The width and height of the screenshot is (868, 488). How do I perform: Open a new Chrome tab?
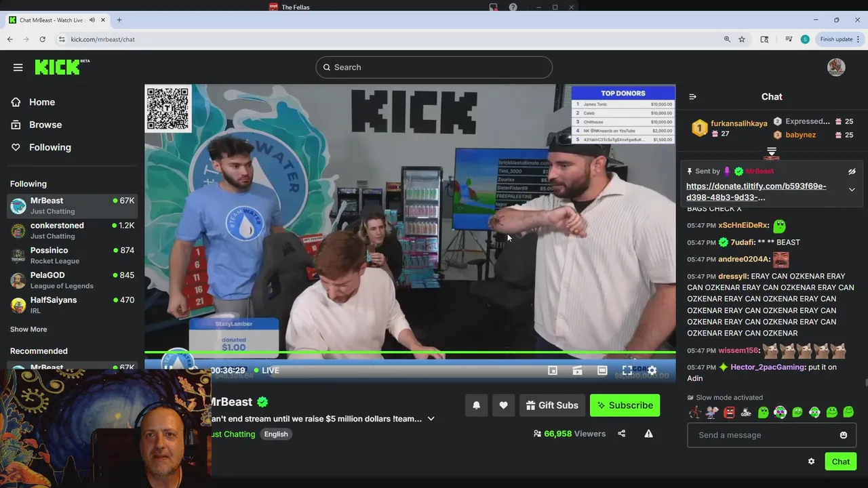(x=119, y=20)
